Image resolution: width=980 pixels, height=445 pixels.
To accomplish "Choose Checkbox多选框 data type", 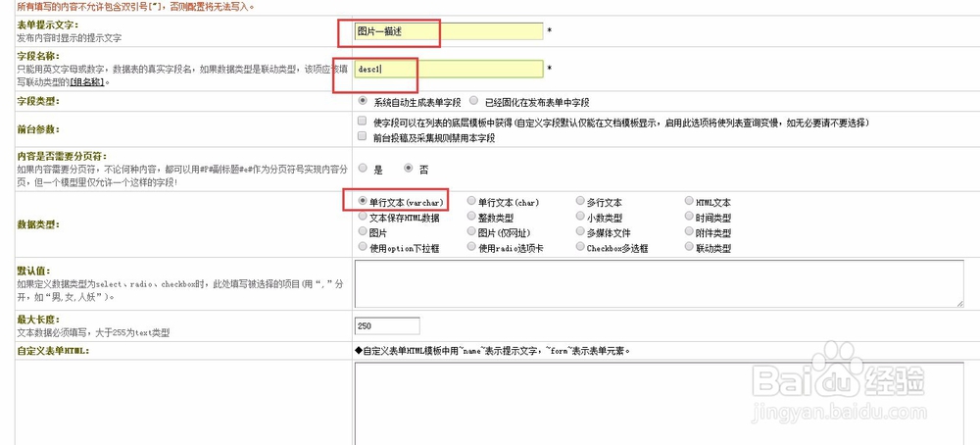I will [580, 247].
